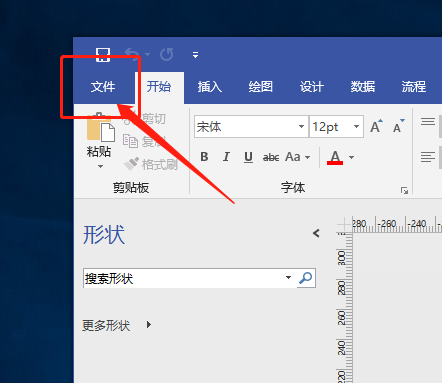Switch to the 插入 ribbon tab
Image resolution: width=442 pixels, height=383 pixels.
pyautogui.click(x=210, y=87)
